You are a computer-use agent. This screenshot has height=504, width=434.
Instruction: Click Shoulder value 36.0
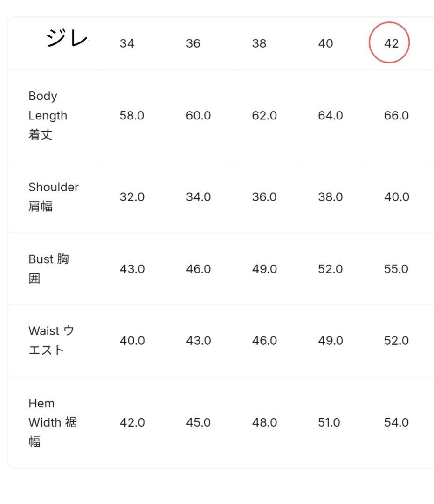(x=264, y=197)
